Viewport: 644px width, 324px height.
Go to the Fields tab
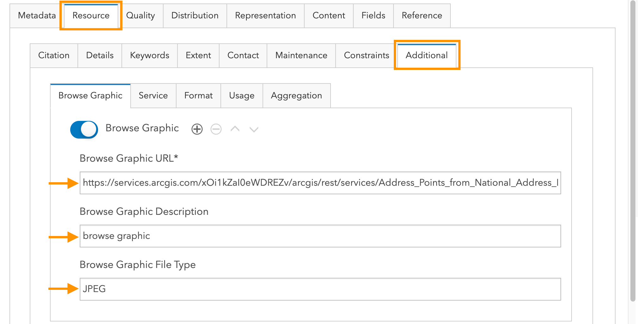point(373,16)
